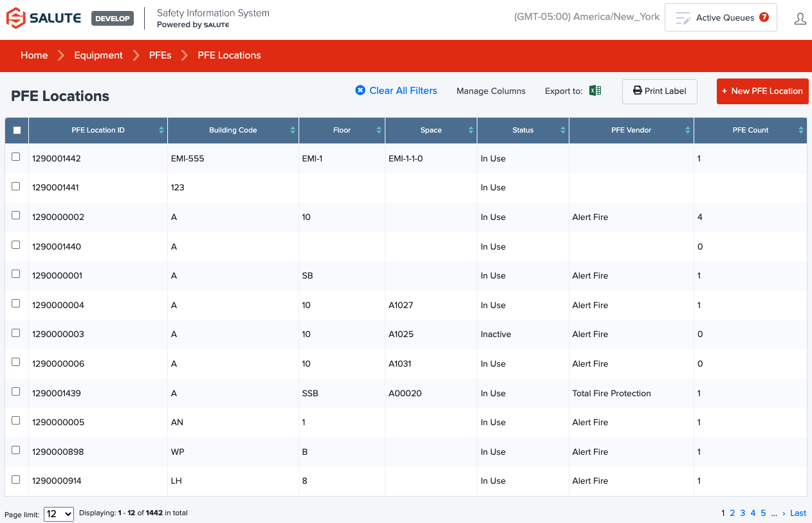
Task: Open Manage Columns
Action: pos(491,91)
